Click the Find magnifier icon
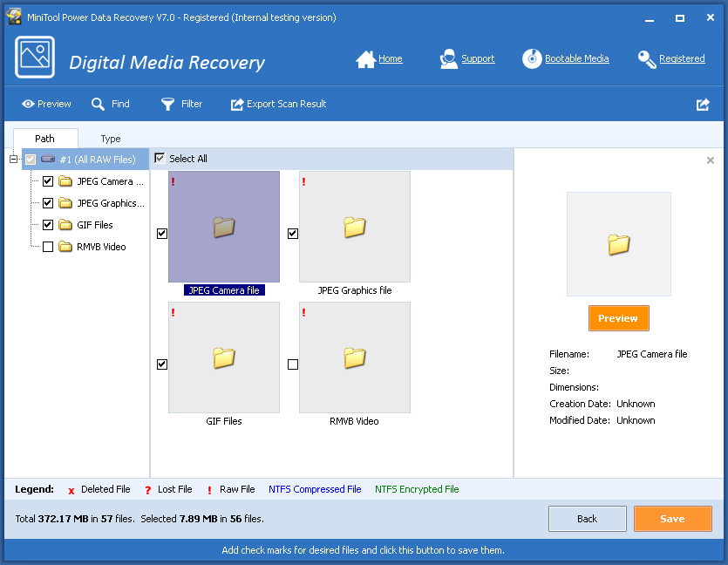Viewport: 728px width, 565px height. 98,104
